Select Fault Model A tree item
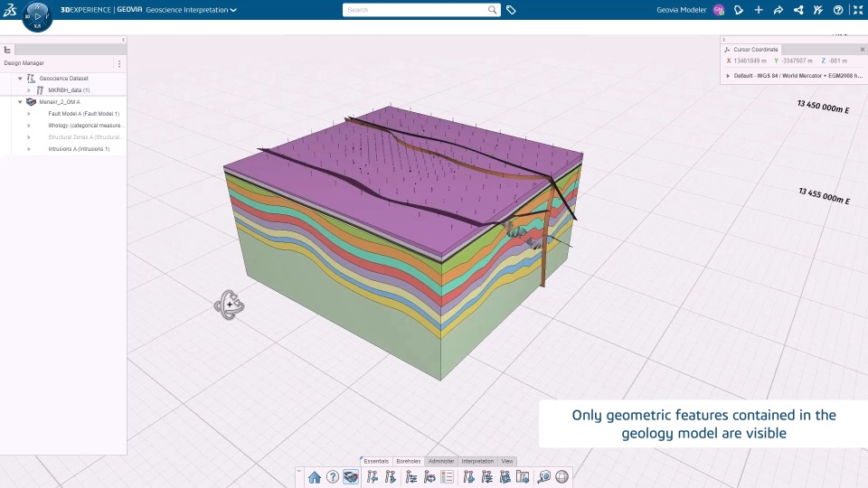868x488 pixels. point(83,114)
